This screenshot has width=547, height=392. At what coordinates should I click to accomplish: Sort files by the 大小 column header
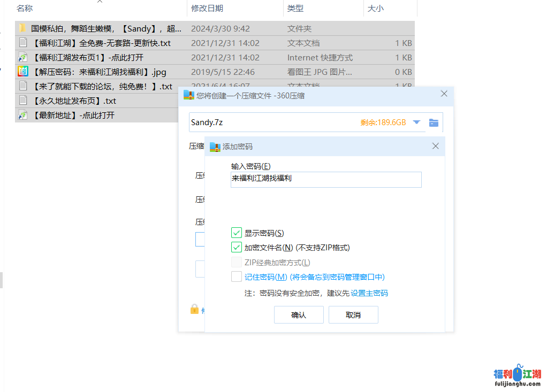point(375,9)
